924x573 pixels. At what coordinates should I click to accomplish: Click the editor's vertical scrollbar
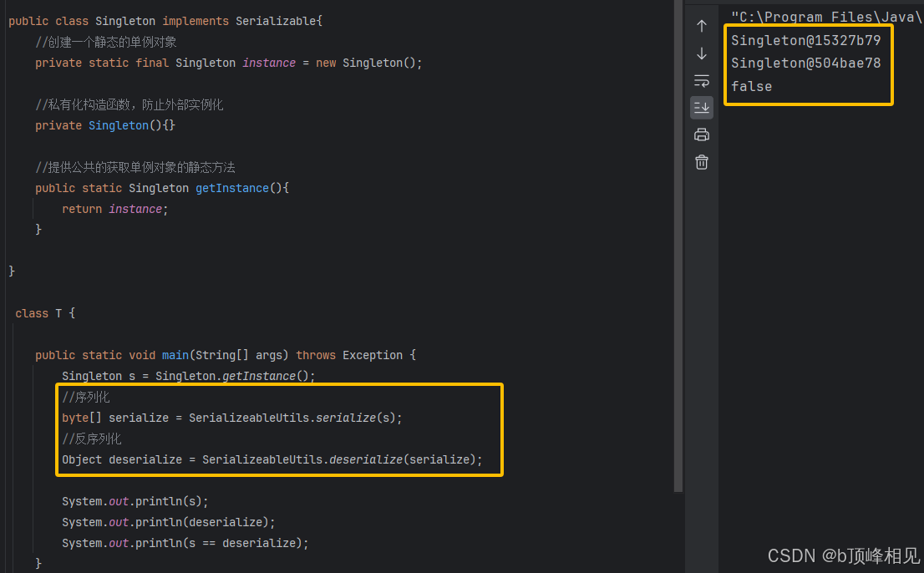point(678,251)
